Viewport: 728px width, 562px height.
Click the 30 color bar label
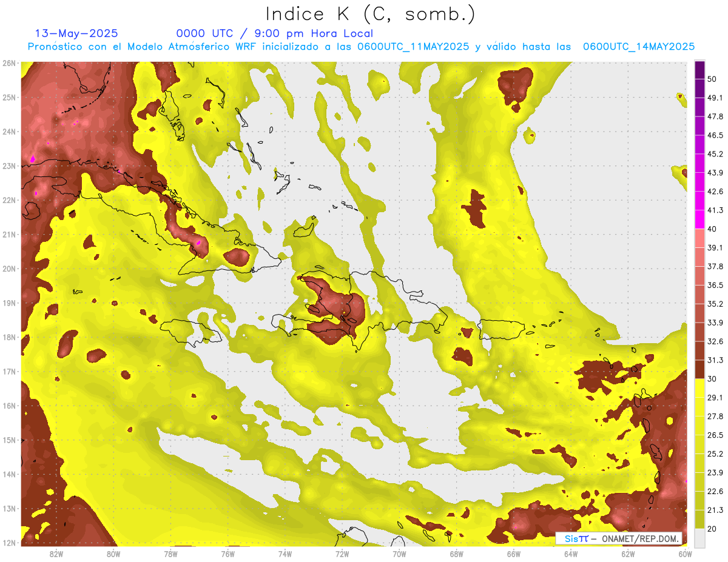coord(713,379)
